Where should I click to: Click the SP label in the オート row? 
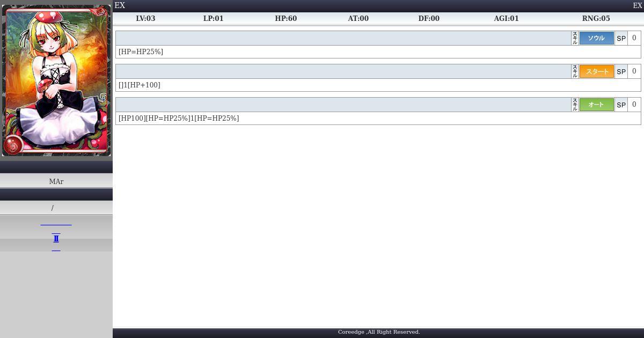coord(621,105)
